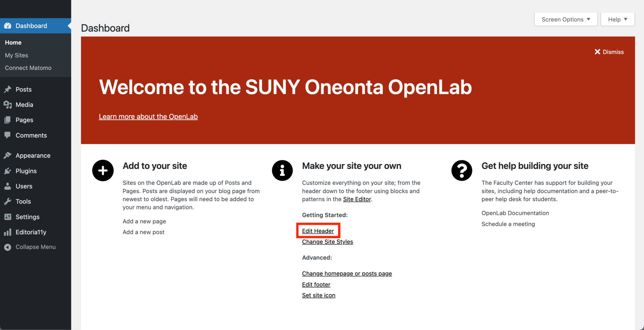Viewport: 644px width, 330px height.
Task: Click the Tools wrench icon
Action: [8, 201]
